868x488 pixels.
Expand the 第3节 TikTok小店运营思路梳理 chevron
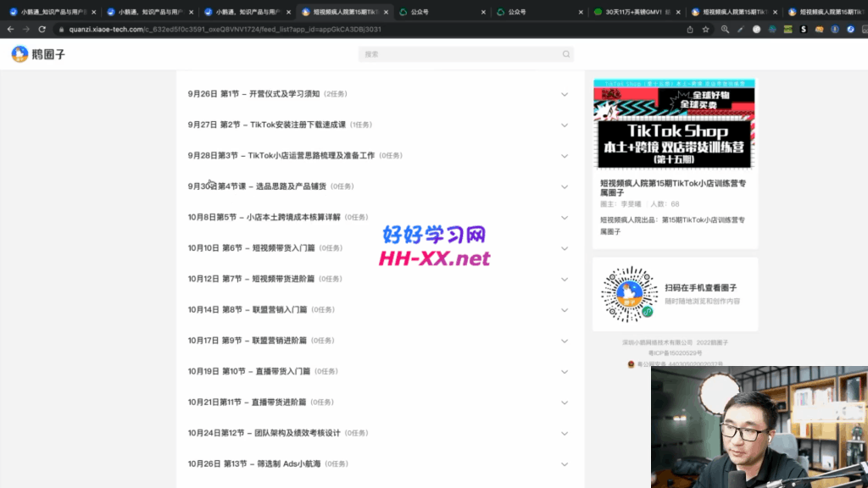click(564, 156)
